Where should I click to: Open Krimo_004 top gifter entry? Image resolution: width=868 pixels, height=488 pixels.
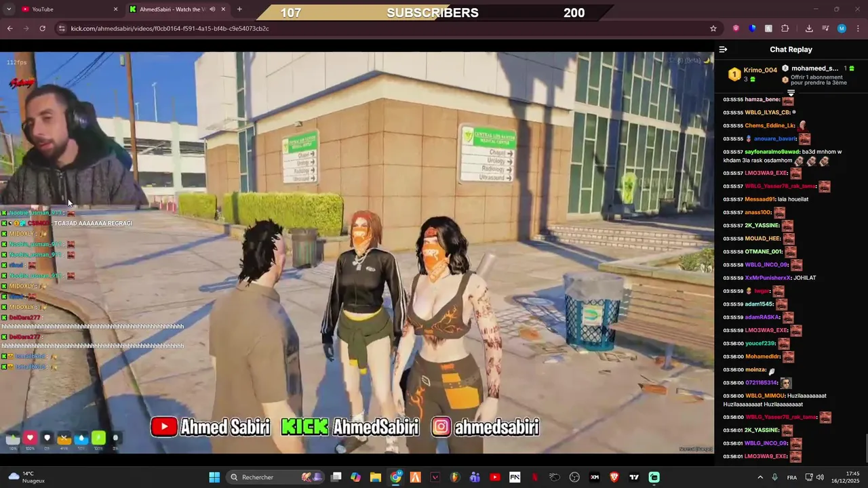pos(753,74)
